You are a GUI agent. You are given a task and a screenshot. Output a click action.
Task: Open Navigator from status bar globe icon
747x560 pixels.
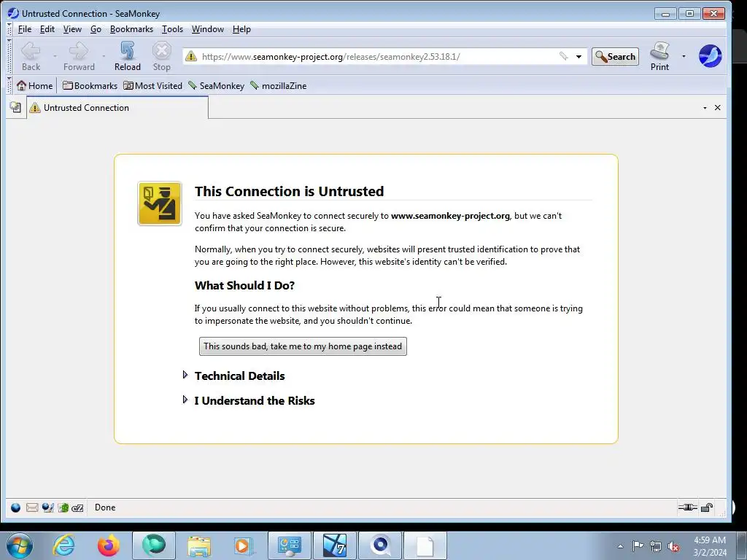tap(16, 507)
